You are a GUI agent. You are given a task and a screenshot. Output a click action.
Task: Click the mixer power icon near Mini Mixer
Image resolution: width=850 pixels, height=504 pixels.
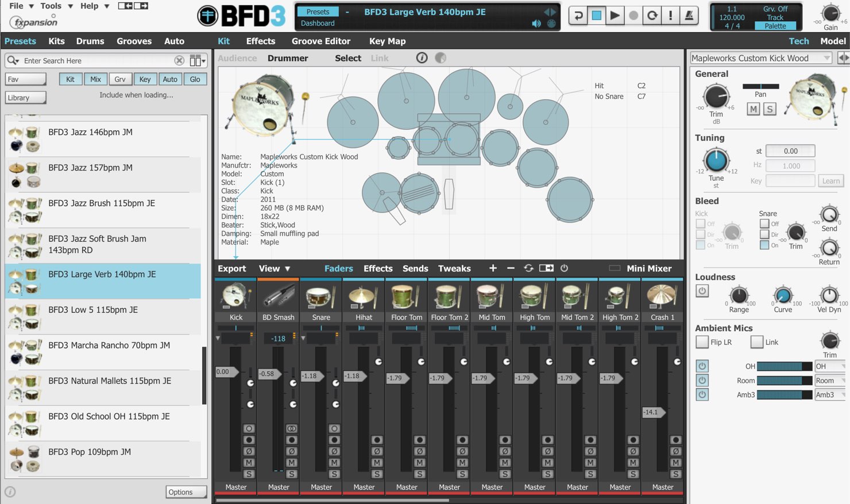564,268
